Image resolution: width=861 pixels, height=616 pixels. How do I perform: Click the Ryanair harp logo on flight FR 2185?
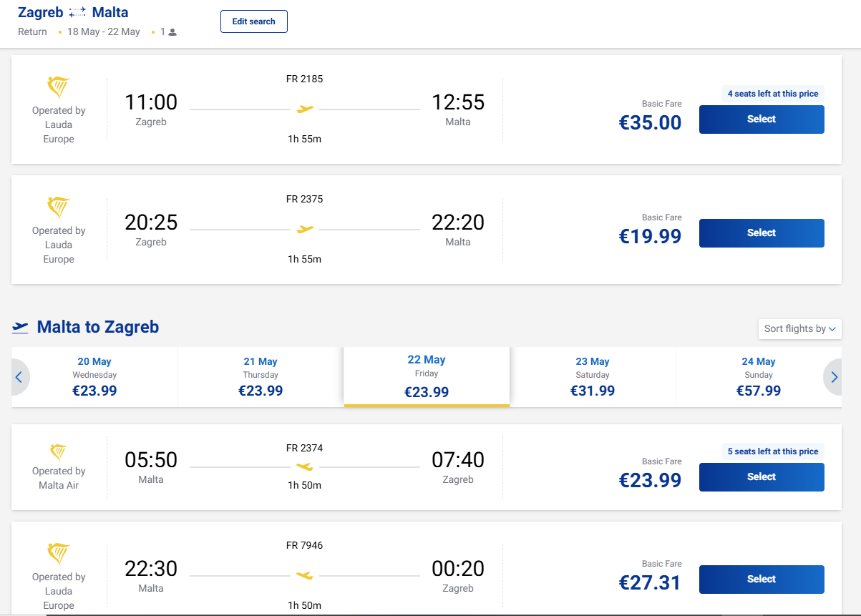59,87
